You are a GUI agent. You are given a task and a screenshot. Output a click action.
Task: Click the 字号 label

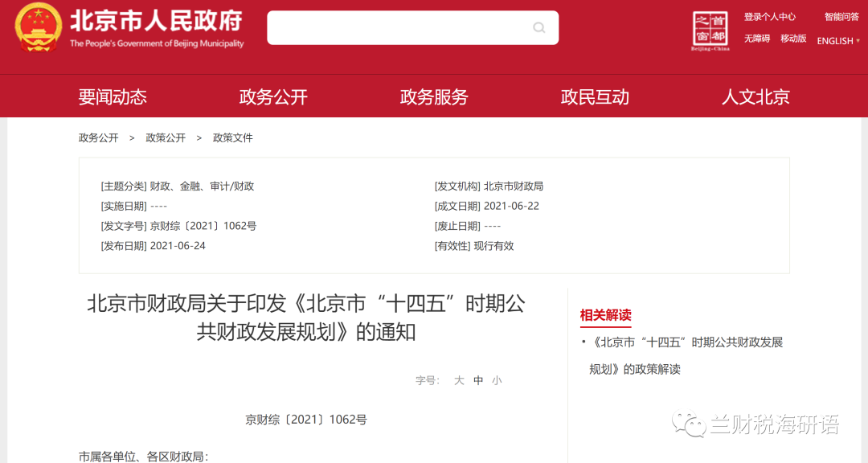(428, 380)
